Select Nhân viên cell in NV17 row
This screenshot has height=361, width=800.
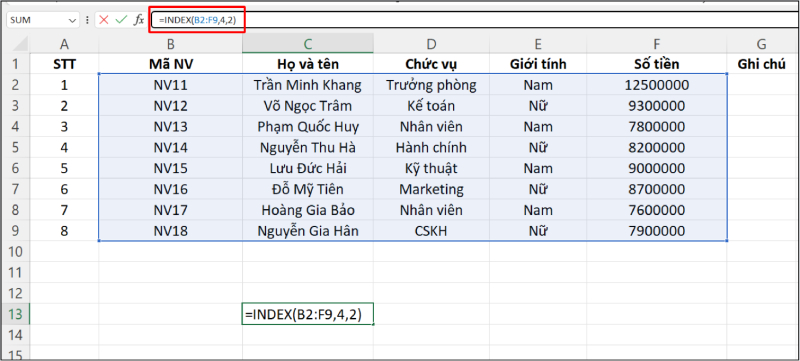431,210
